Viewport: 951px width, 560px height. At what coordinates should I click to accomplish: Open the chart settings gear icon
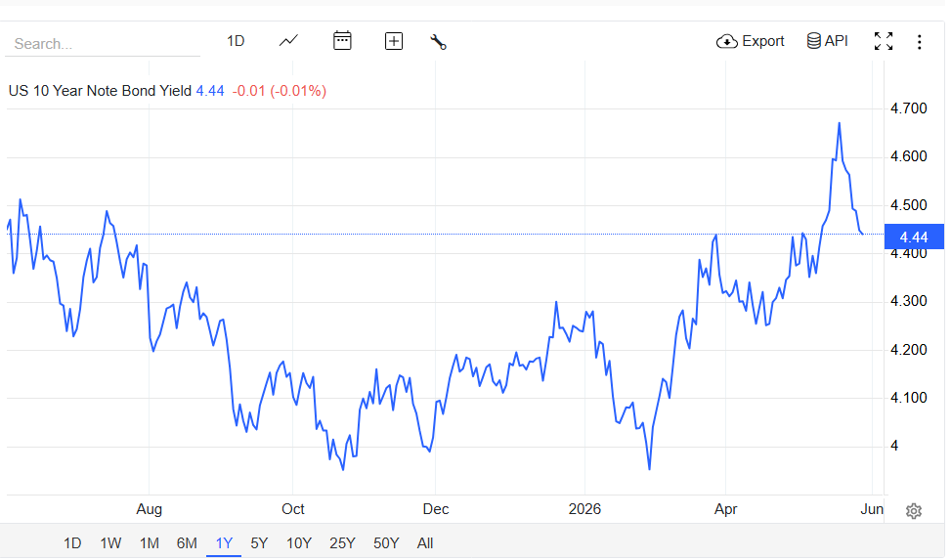pyautogui.click(x=914, y=511)
